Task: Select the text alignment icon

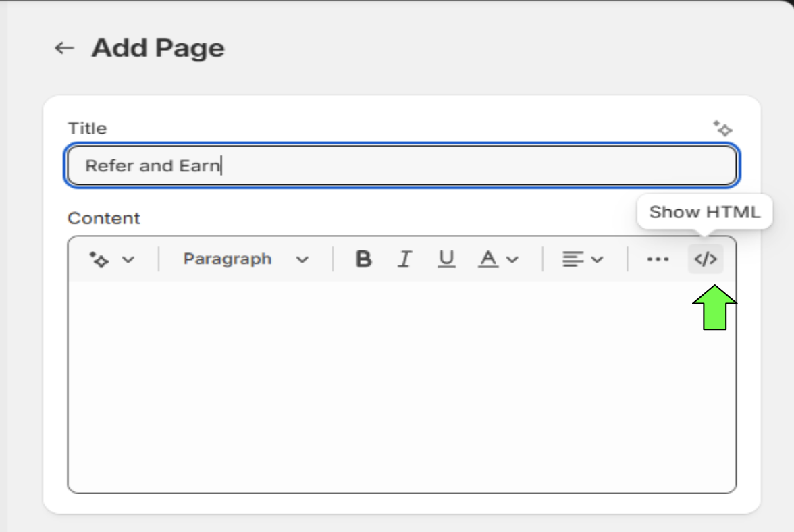Action: 573,259
